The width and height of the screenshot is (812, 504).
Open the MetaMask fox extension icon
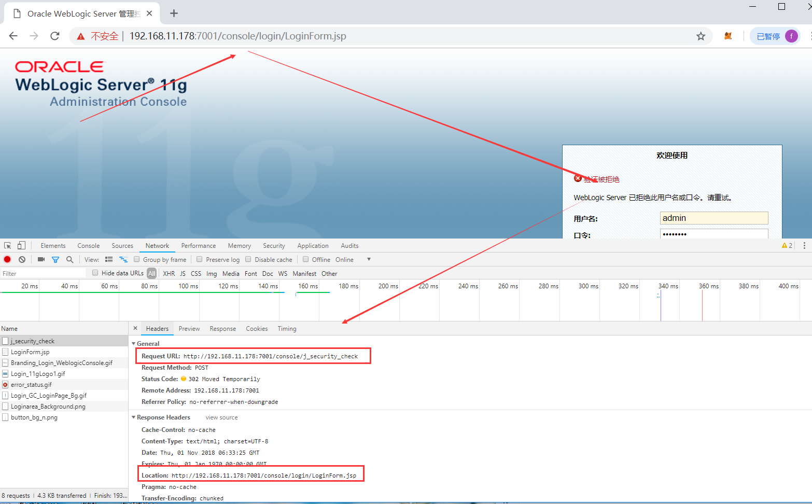pyautogui.click(x=728, y=36)
